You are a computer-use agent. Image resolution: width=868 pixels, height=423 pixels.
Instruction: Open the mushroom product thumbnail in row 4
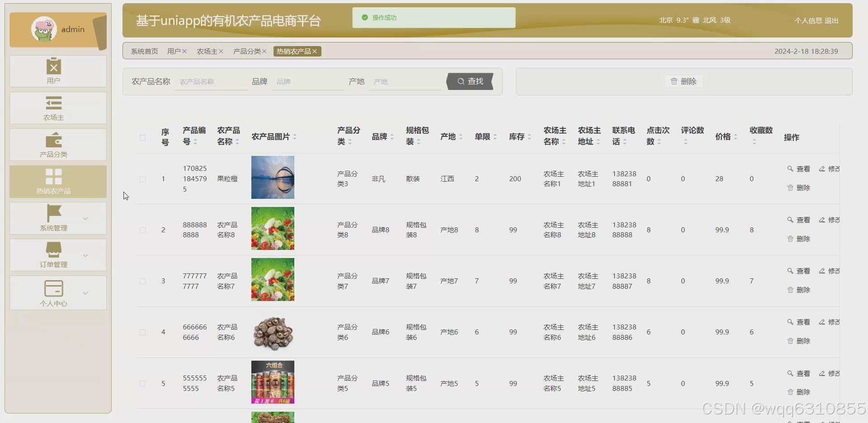(273, 333)
